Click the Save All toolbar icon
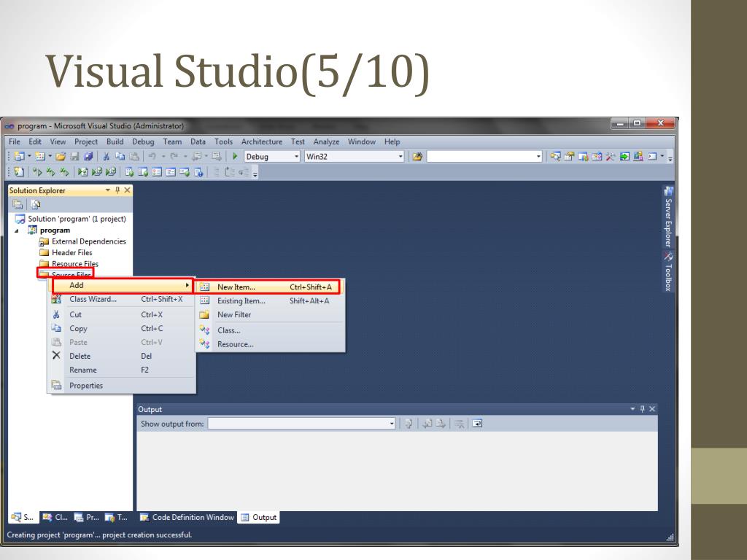Viewport: 747px width, 560px height. 88,156
